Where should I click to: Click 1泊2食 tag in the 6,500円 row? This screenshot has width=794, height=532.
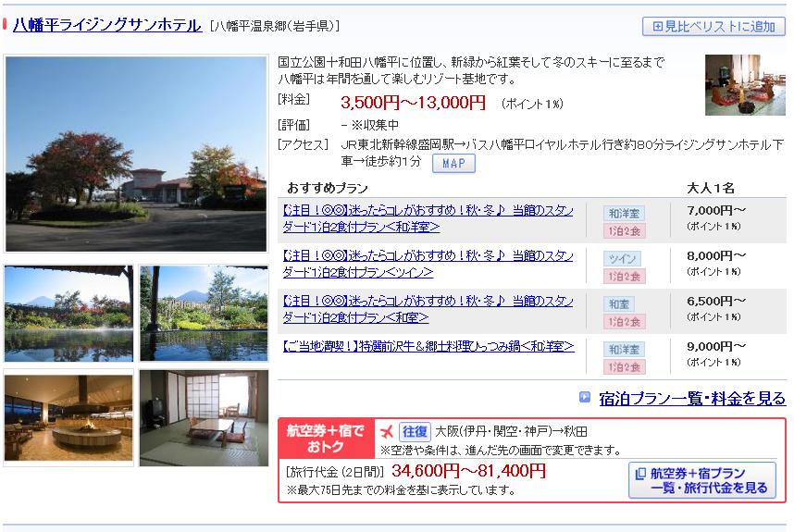(624, 322)
